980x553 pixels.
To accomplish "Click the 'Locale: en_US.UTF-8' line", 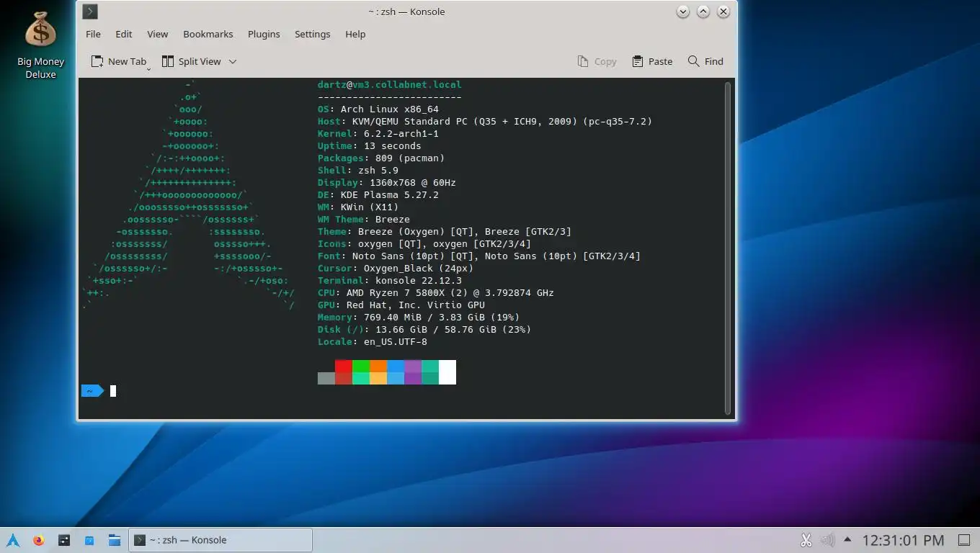I will click(373, 341).
